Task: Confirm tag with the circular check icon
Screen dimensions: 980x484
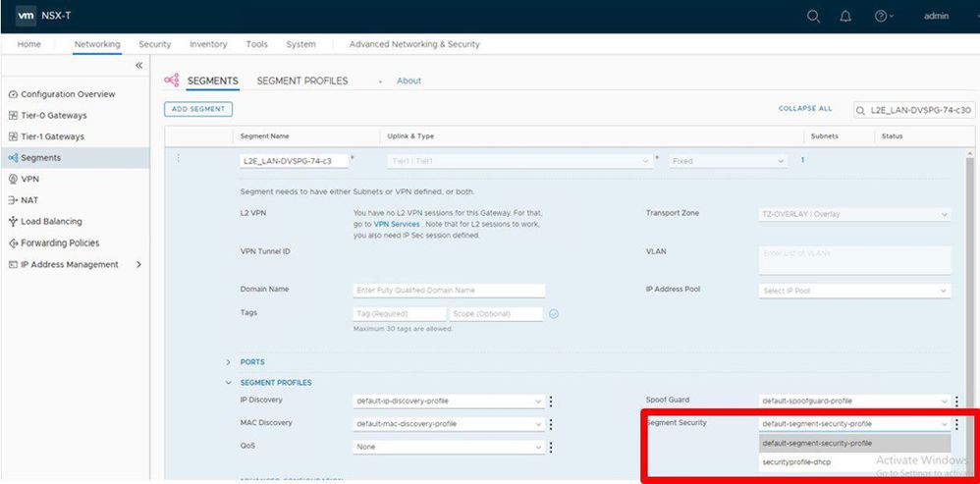Action: pos(554,314)
